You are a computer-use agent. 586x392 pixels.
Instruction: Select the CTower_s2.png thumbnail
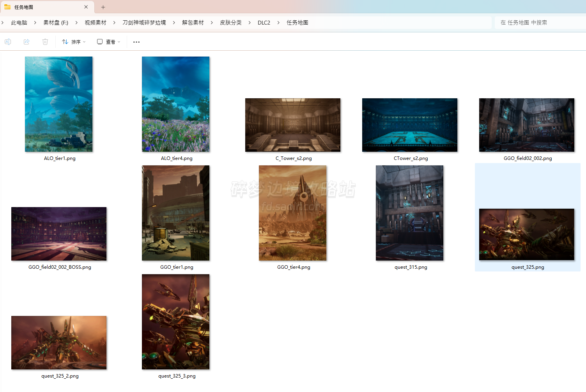click(x=410, y=125)
